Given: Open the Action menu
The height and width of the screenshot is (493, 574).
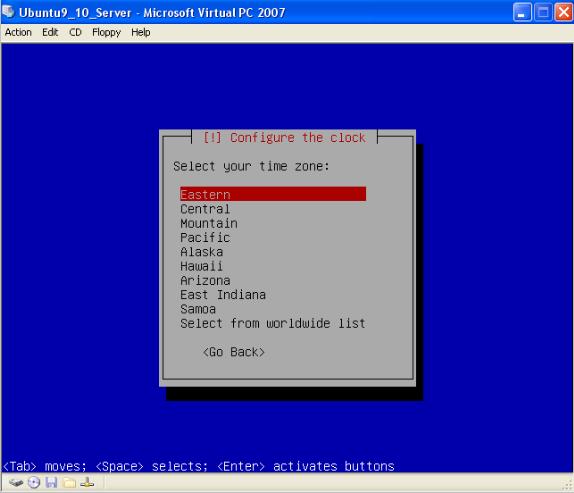Looking at the screenshot, I should point(18,33).
